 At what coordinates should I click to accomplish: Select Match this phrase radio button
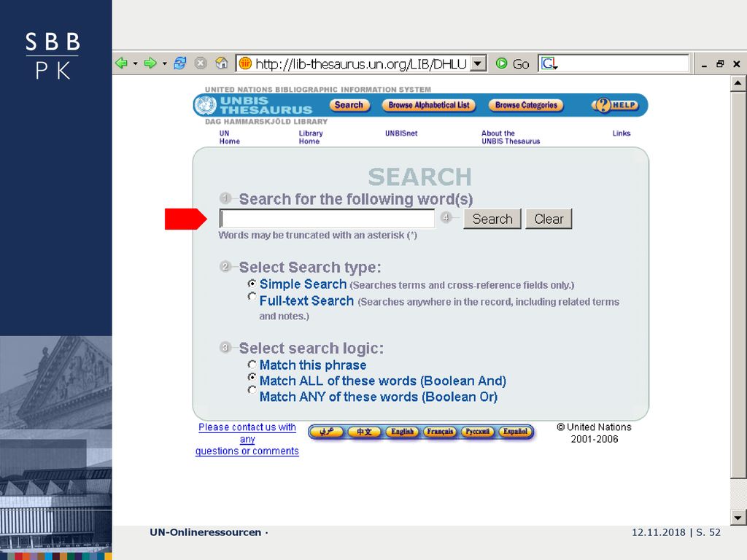252,365
